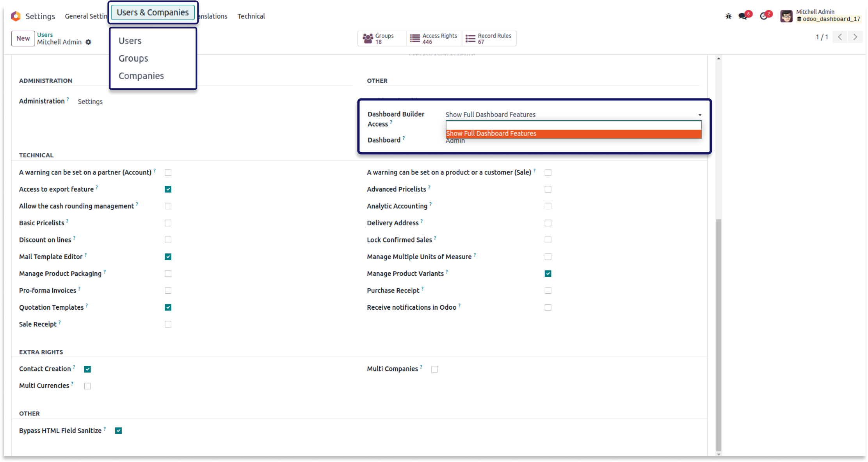
Task: Click the Users breadcrumb link
Action: pos(45,34)
